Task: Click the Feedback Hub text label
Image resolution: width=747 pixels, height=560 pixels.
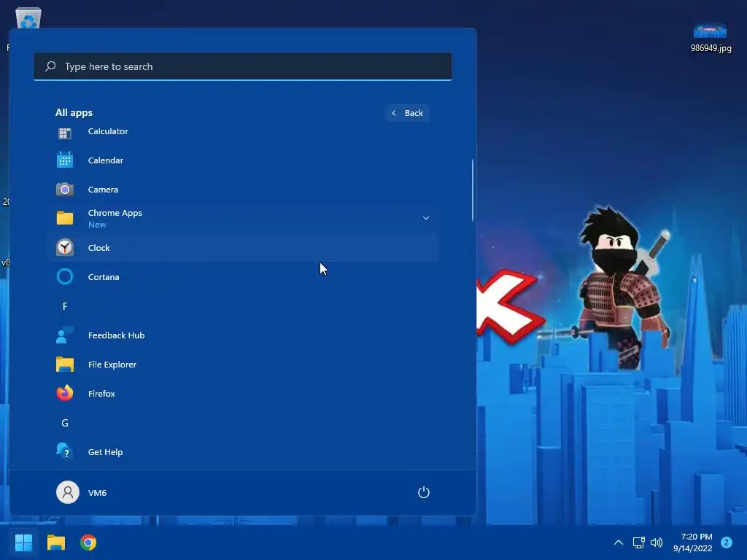Action: click(x=116, y=335)
